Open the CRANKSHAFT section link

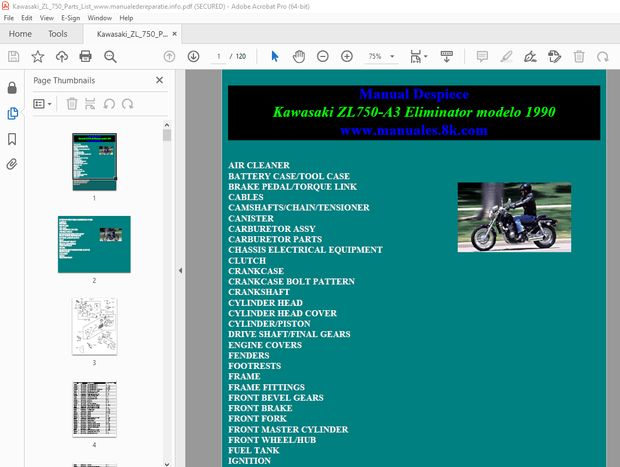[x=259, y=292]
